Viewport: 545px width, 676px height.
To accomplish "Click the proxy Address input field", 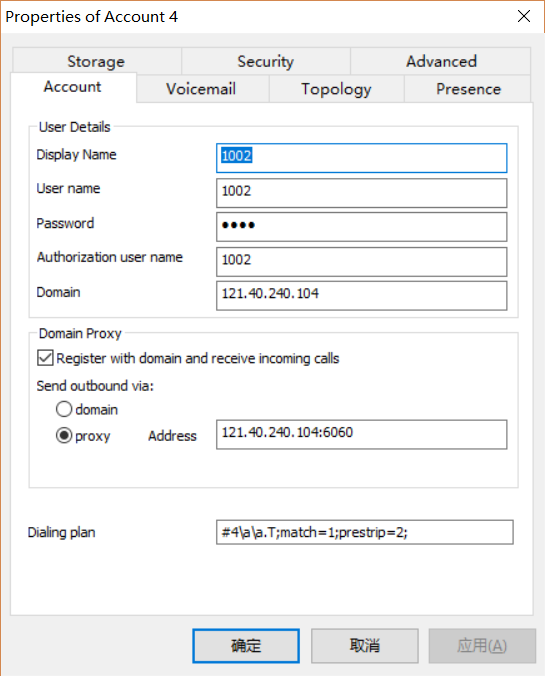I will coord(361,435).
